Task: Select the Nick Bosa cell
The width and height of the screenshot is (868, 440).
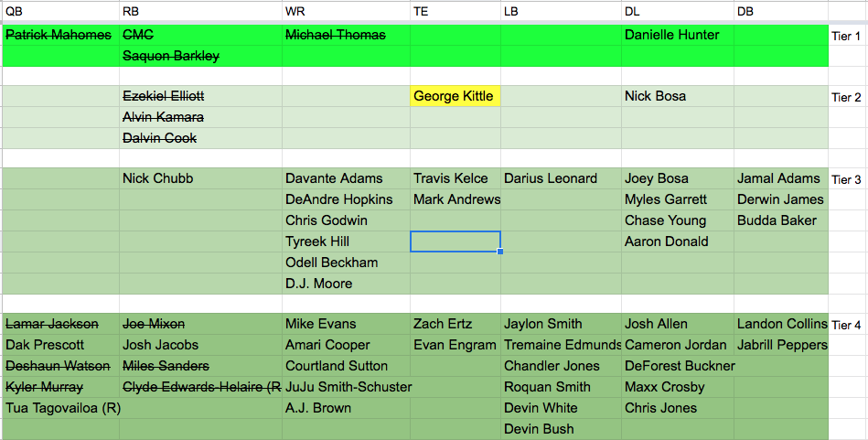Action: click(678, 96)
